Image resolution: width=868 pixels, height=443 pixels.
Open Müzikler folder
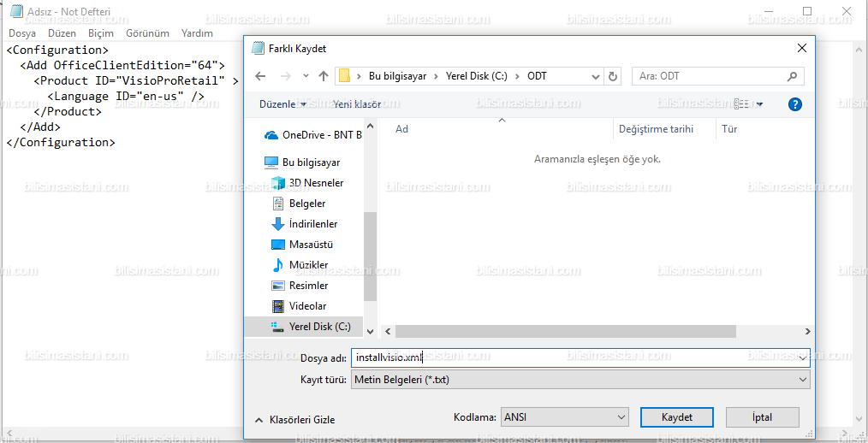click(x=300, y=265)
